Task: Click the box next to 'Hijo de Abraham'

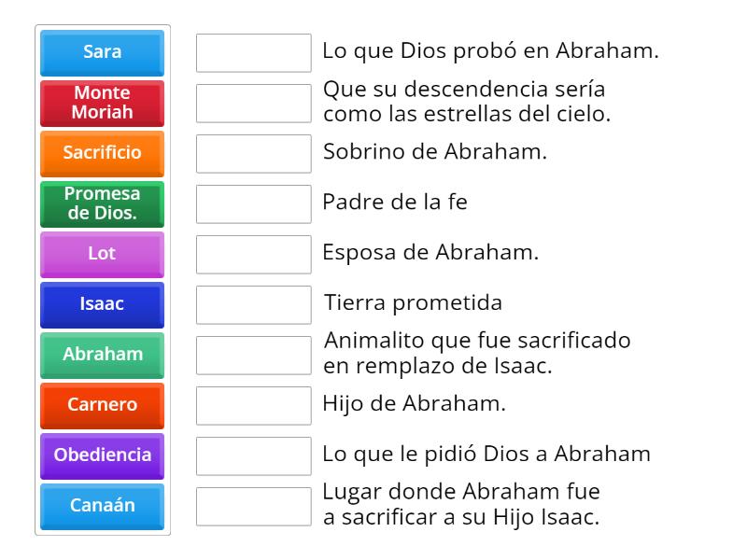Action: (254, 406)
